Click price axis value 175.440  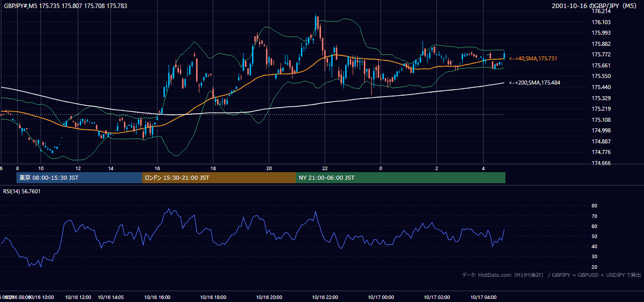[x=601, y=87]
